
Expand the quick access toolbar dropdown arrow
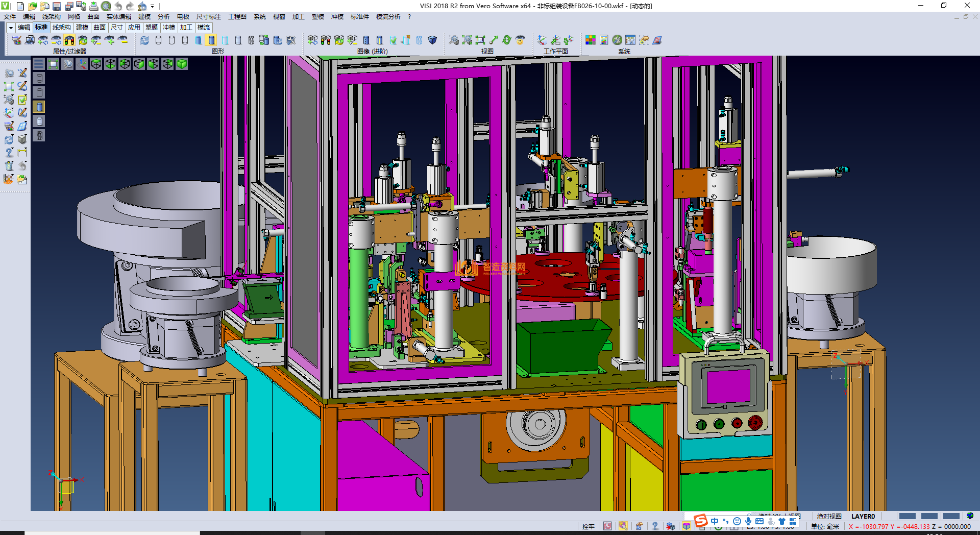(x=153, y=7)
